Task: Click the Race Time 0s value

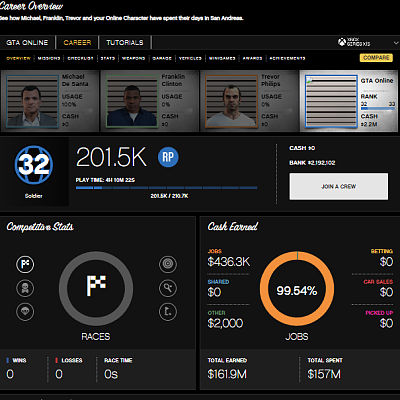Action: coord(111,374)
